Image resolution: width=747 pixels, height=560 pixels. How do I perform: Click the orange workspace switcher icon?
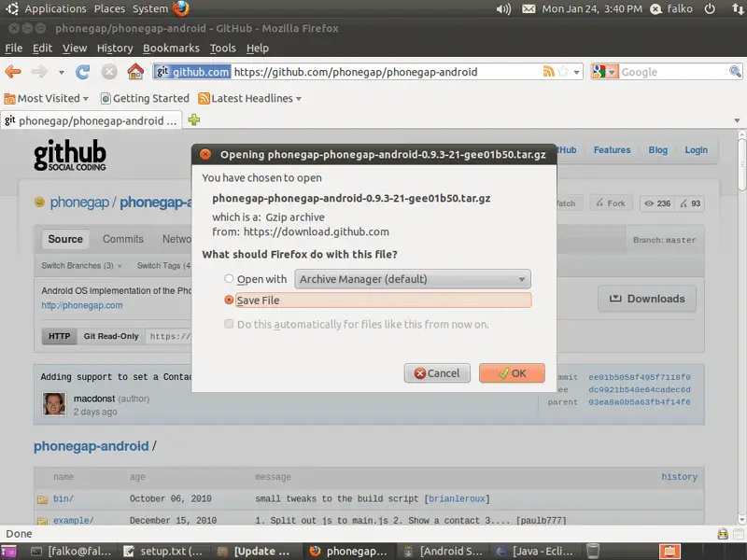pyautogui.click(x=669, y=551)
